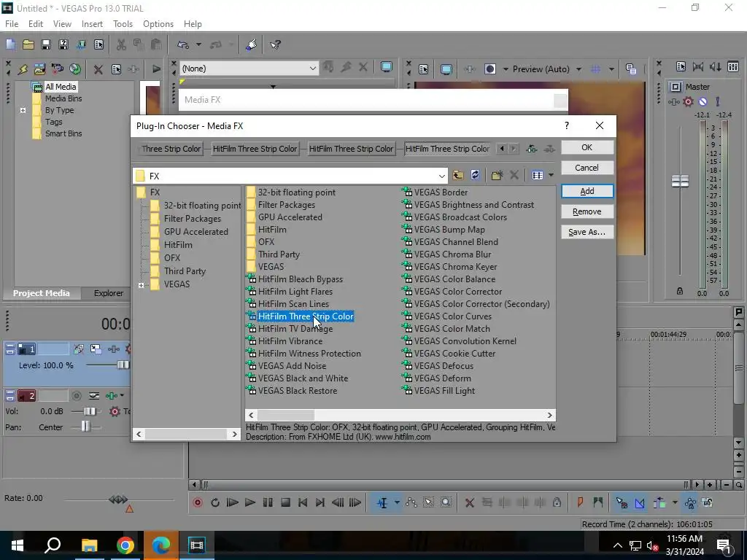Switch to the Explorer tab
This screenshot has height=560, width=747.
click(x=108, y=293)
